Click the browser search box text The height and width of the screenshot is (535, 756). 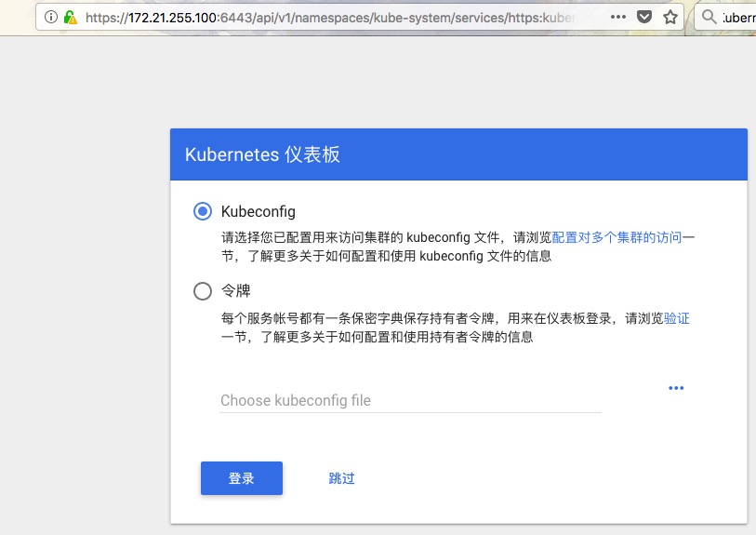coord(739,18)
